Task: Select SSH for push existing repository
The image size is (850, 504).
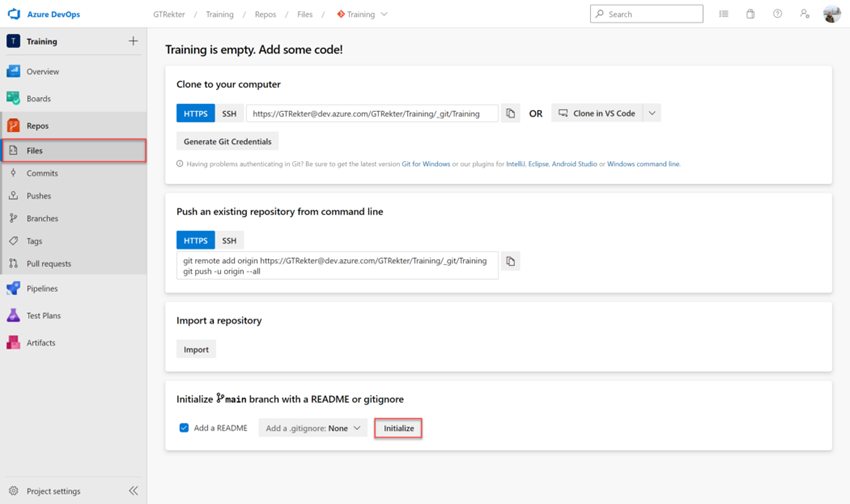Action: pos(229,241)
